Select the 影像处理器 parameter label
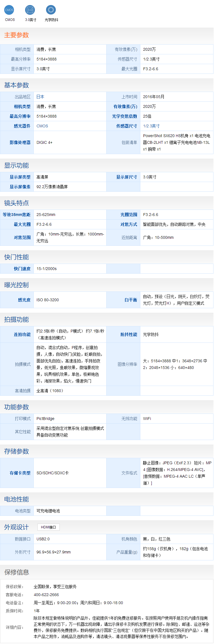 (20, 142)
